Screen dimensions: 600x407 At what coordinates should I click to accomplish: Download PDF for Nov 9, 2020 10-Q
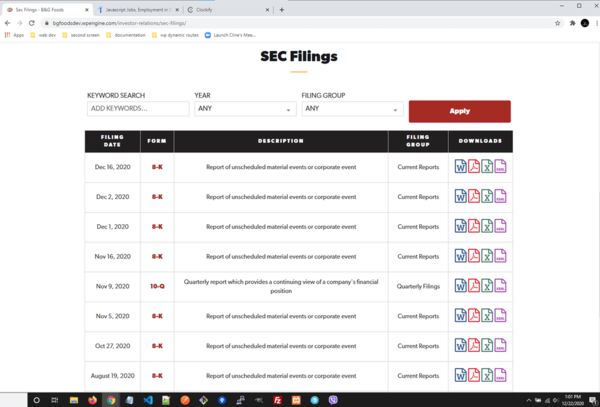474,286
